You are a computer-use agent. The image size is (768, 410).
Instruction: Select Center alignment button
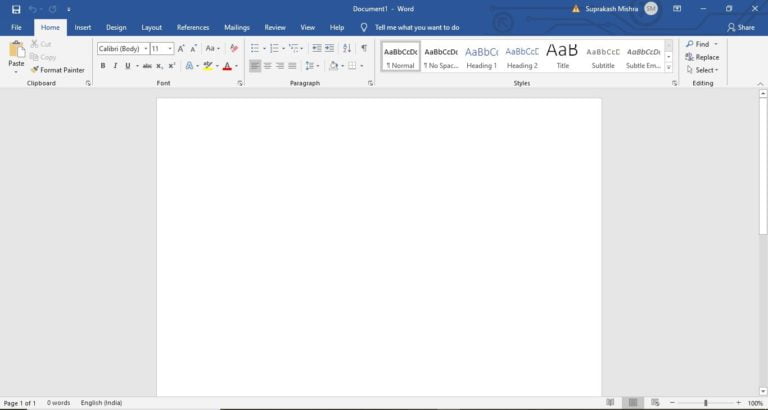pos(267,66)
